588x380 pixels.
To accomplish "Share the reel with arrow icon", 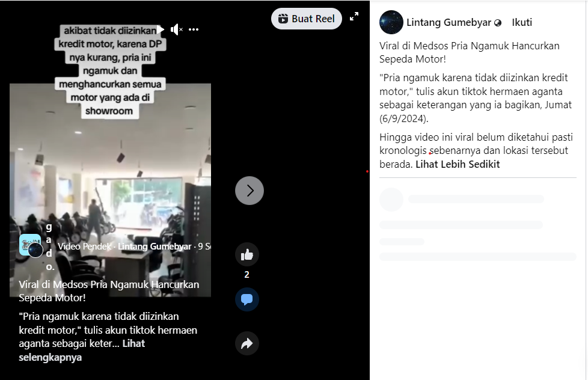I will (x=247, y=343).
